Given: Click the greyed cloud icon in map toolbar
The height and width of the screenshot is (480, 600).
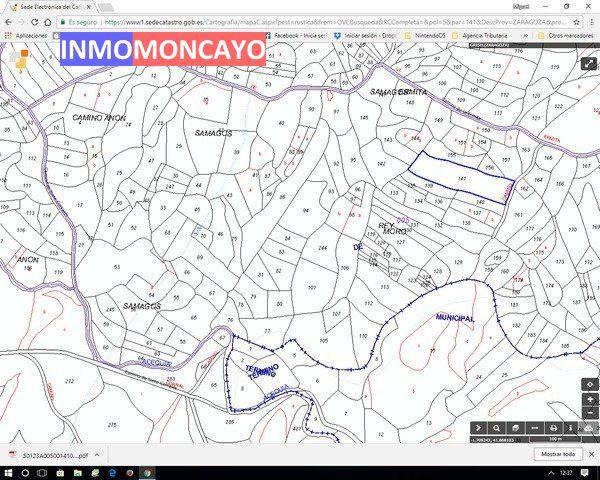Looking at the screenshot, I should point(589,428).
